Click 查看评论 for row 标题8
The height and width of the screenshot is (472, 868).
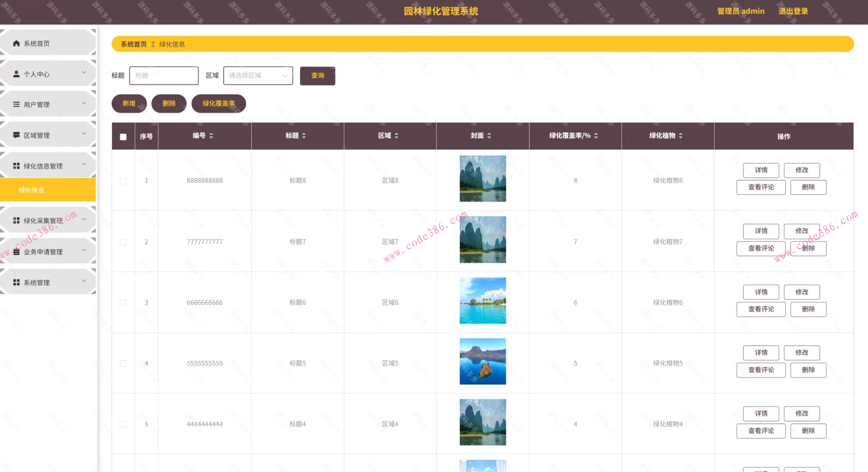pos(761,187)
